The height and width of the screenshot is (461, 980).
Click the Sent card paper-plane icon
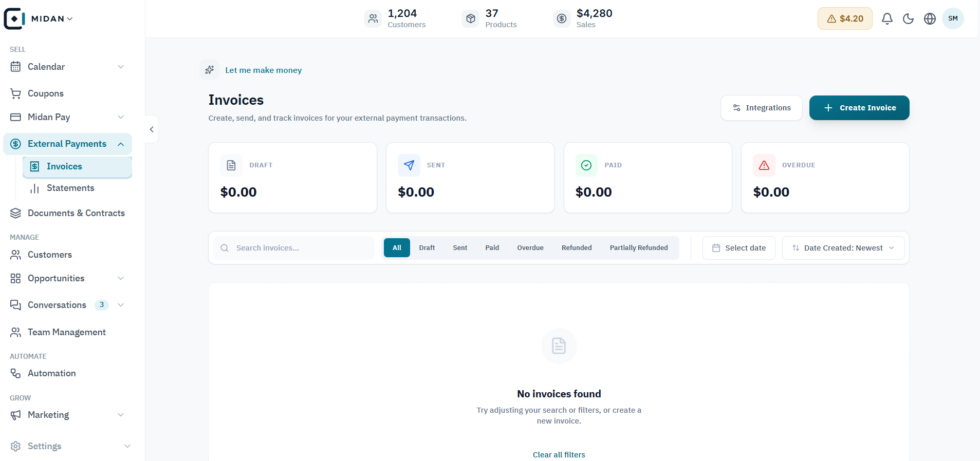tap(409, 165)
